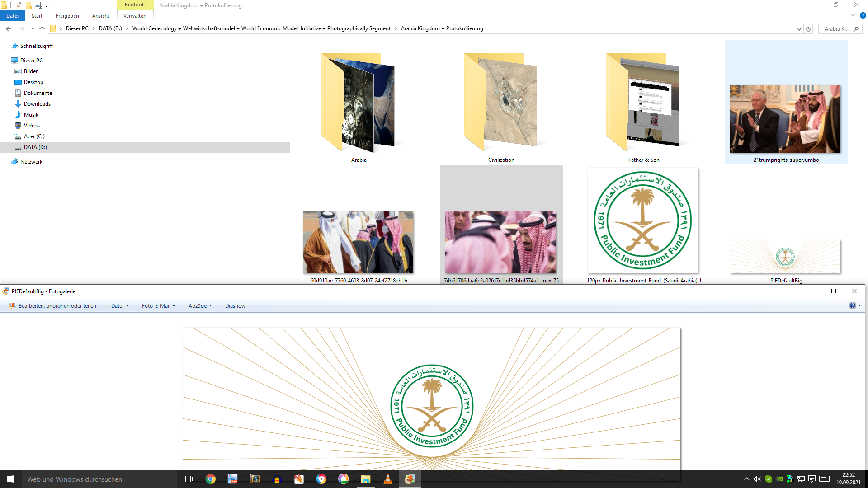Screen dimensions: 868x488
Task: Switch to the Start ribbon tab
Action: pos(37,16)
